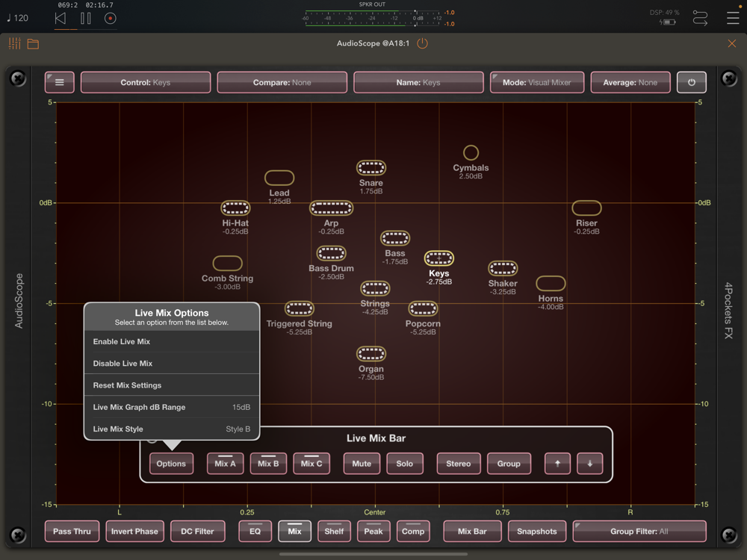The image size is (747, 560).
Task: Open the Average: None dropdown
Action: point(630,82)
